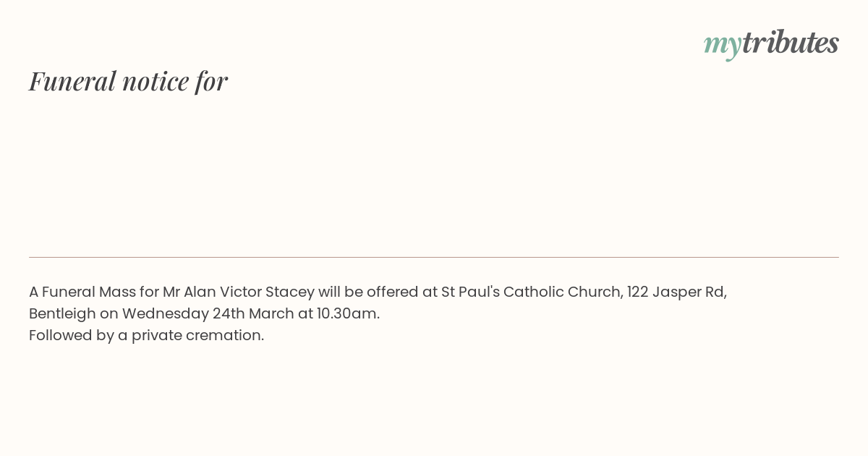Image resolution: width=868 pixels, height=456 pixels.
Task: Click the grey "tributes" in the logo
Action: 791,42
